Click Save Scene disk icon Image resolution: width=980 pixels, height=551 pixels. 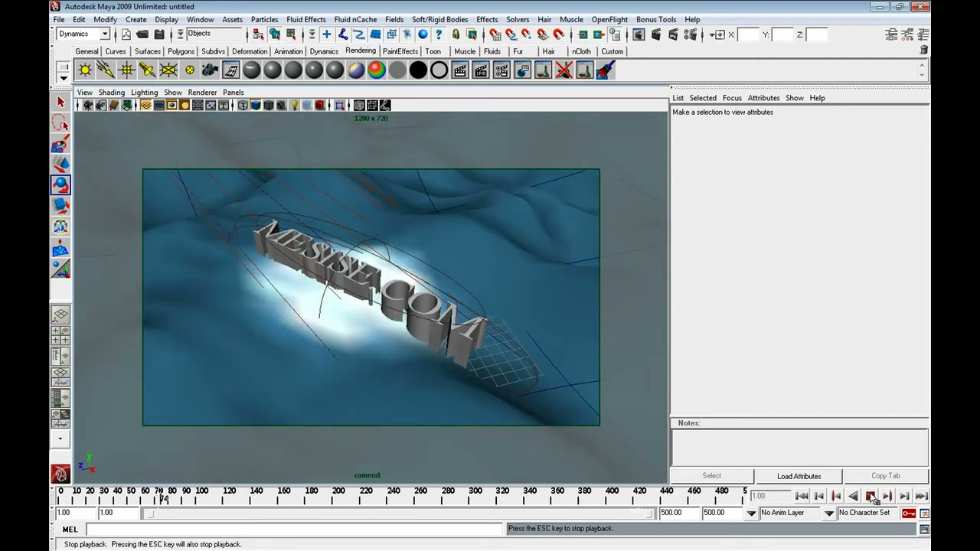point(159,34)
